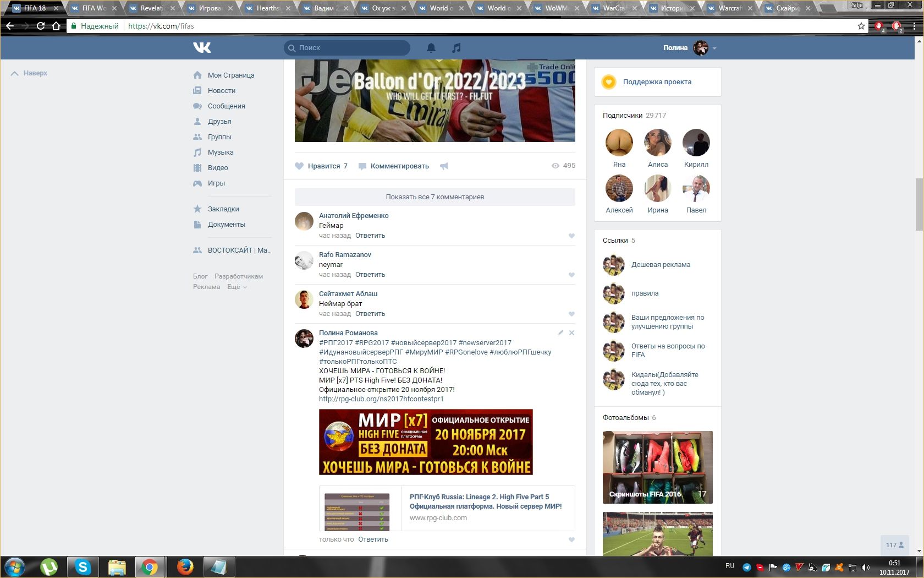Click the Блог footer link
Image resolution: width=924 pixels, height=578 pixels.
200,276
